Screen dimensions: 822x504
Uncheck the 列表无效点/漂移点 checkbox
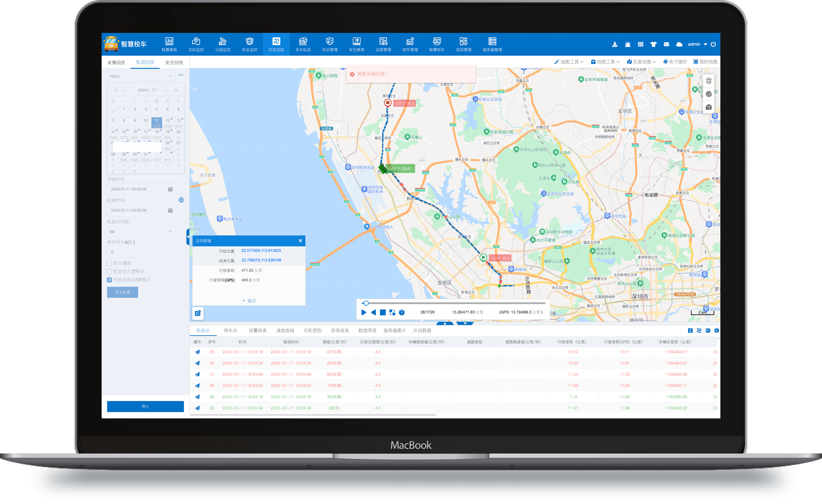(x=109, y=280)
